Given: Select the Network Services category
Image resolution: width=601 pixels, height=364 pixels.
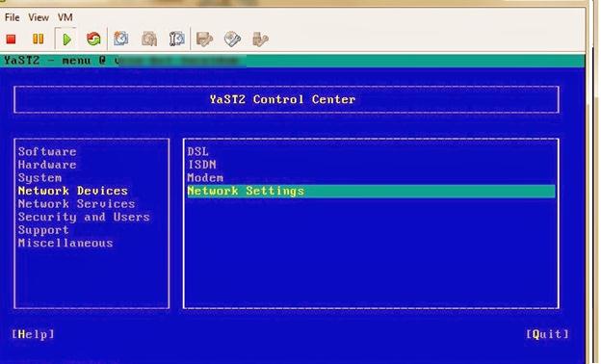Looking at the screenshot, I should pyautogui.click(x=77, y=204).
